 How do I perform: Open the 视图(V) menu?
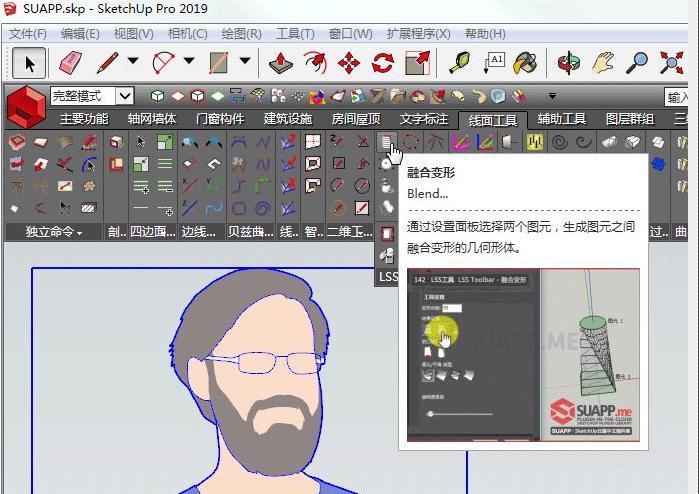coord(133,33)
